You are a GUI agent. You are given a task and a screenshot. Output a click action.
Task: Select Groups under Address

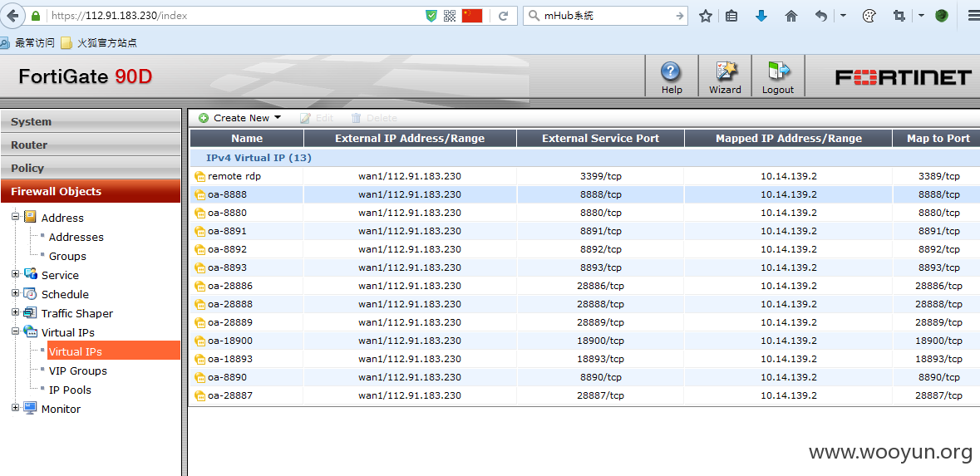tap(67, 257)
